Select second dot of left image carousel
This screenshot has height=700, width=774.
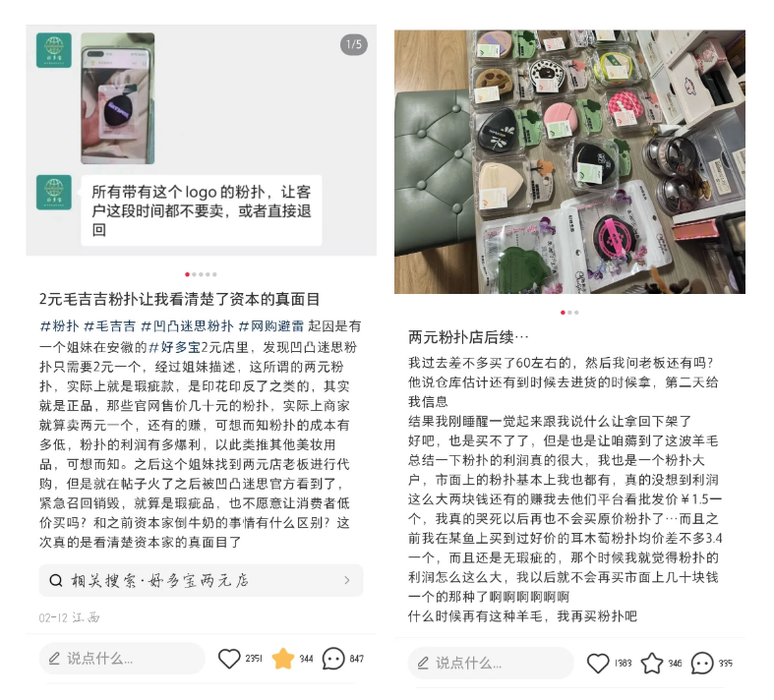(194, 274)
